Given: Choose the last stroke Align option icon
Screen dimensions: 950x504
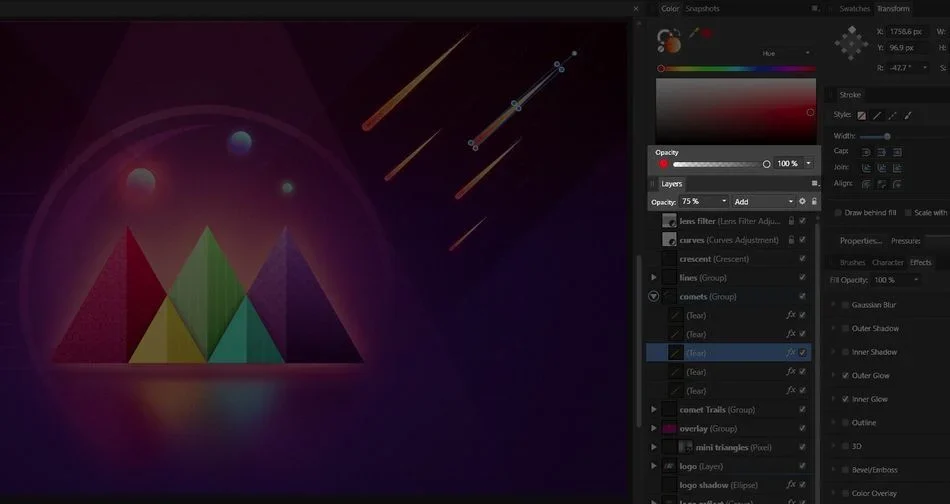Looking at the screenshot, I should (x=897, y=184).
